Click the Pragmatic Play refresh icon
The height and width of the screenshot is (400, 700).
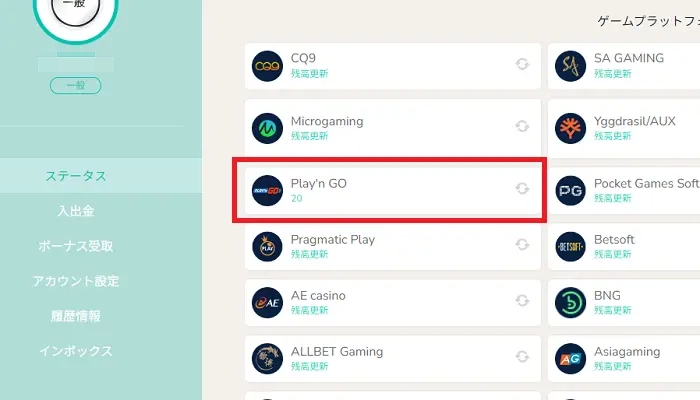point(522,245)
